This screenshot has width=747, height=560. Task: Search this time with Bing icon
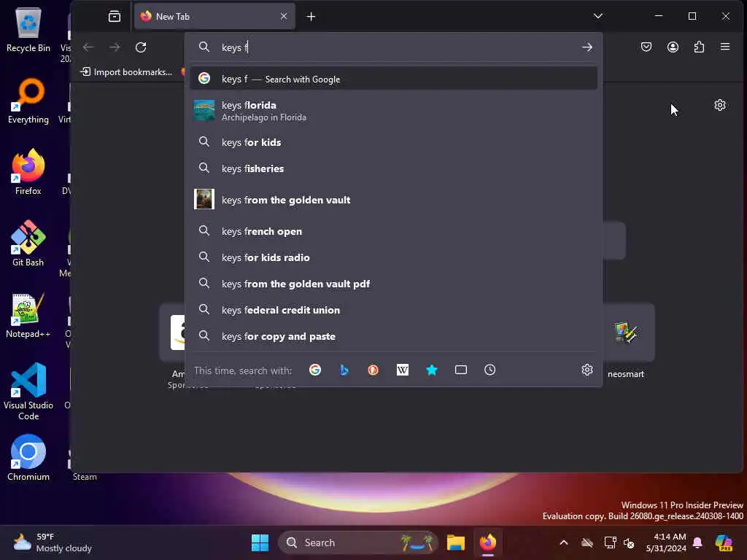tap(344, 370)
